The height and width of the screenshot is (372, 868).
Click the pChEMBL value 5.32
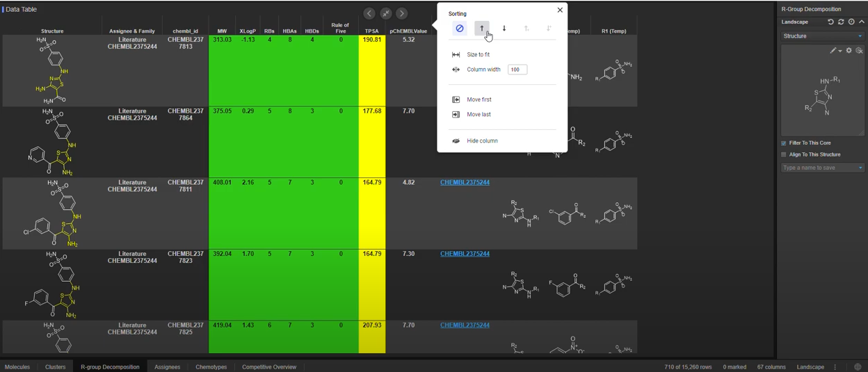pos(408,40)
